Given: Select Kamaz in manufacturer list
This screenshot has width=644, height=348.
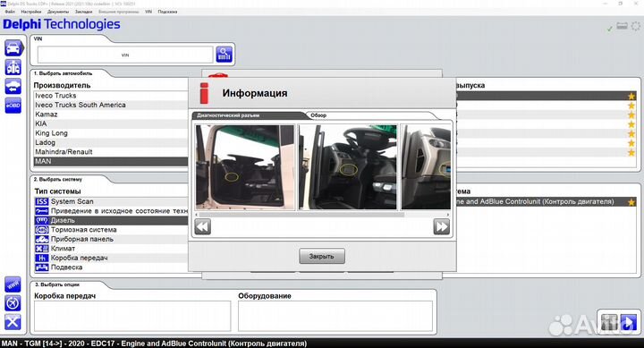Looking at the screenshot, I should pos(111,115).
